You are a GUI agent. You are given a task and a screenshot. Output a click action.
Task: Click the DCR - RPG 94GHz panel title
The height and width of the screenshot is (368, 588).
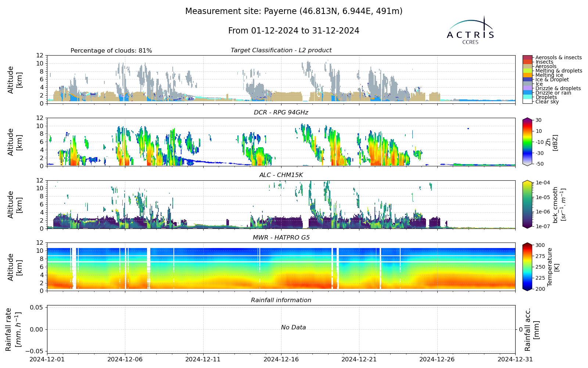point(281,113)
